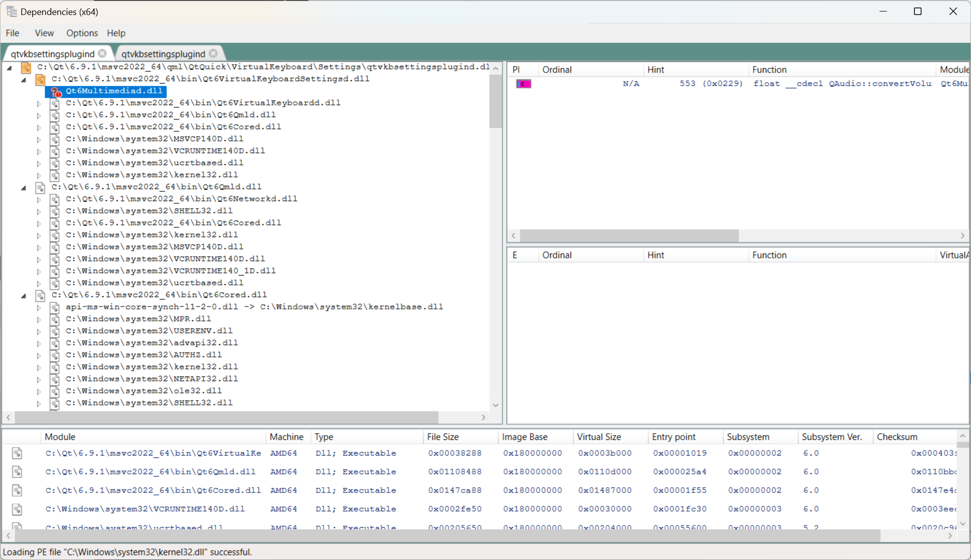Expand the api-ms-win-core-synch kernelbase node
The image size is (971, 560).
tap(38, 307)
